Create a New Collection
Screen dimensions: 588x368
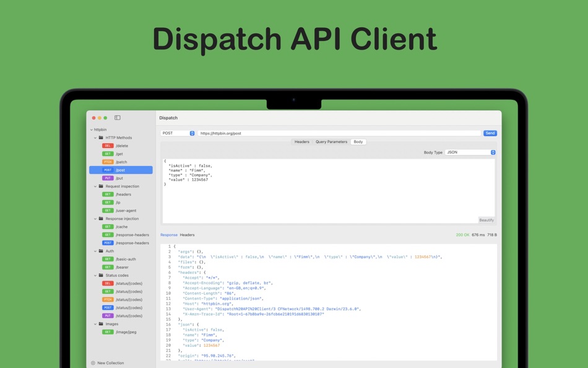(108, 363)
